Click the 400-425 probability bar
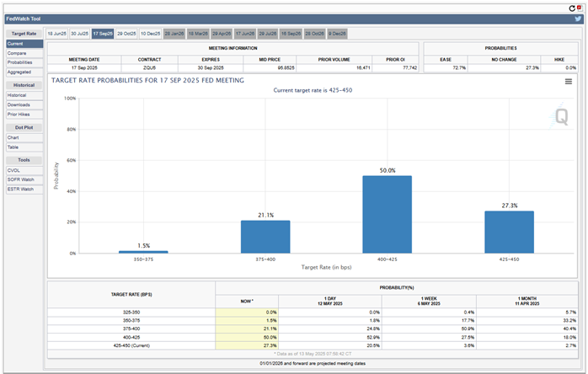This screenshot has width=588, height=374. (x=387, y=214)
